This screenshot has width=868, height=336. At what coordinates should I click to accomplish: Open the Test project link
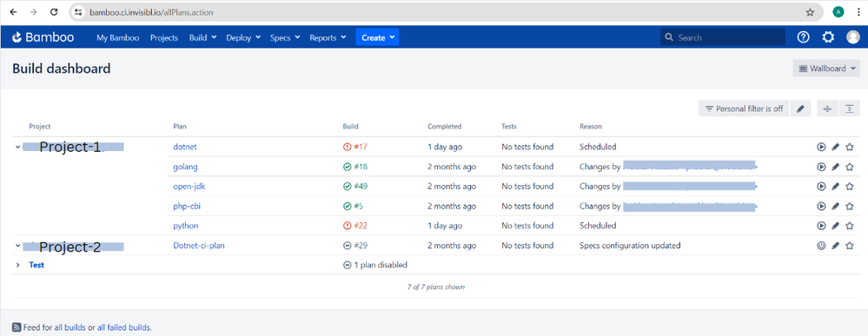pos(36,265)
